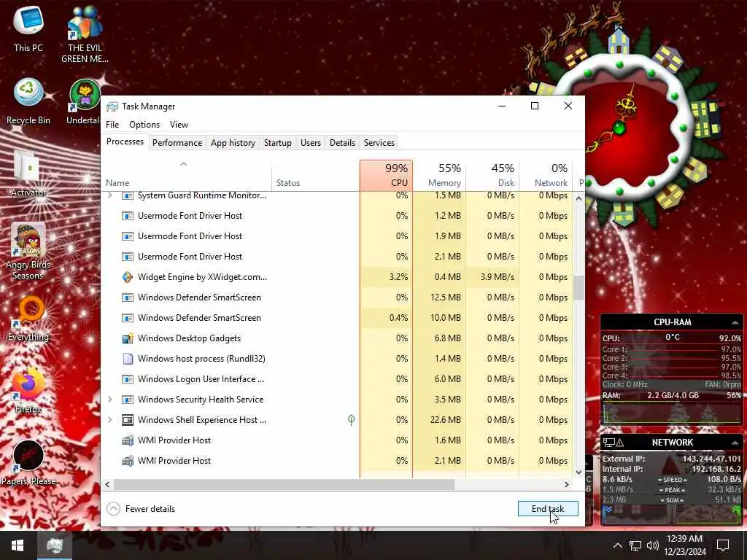The width and height of the screenshot is (747, 560).
Task: Select Windows host process (Rundll32) icon
Action: point(127,359)
